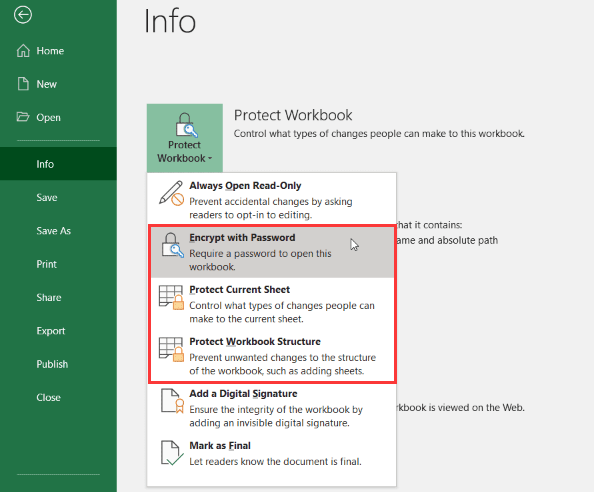
Task: Expand the Protect Workbook dropdown button
Action: click(x=185, y=138)
